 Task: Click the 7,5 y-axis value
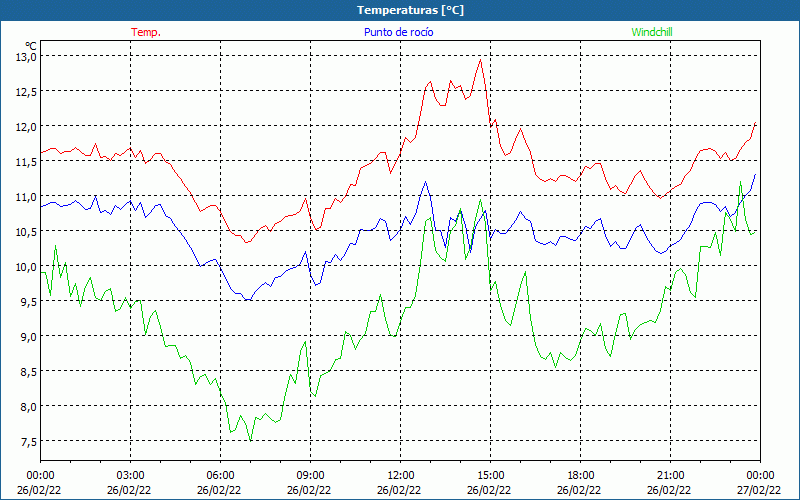click(x=29, y=442)
